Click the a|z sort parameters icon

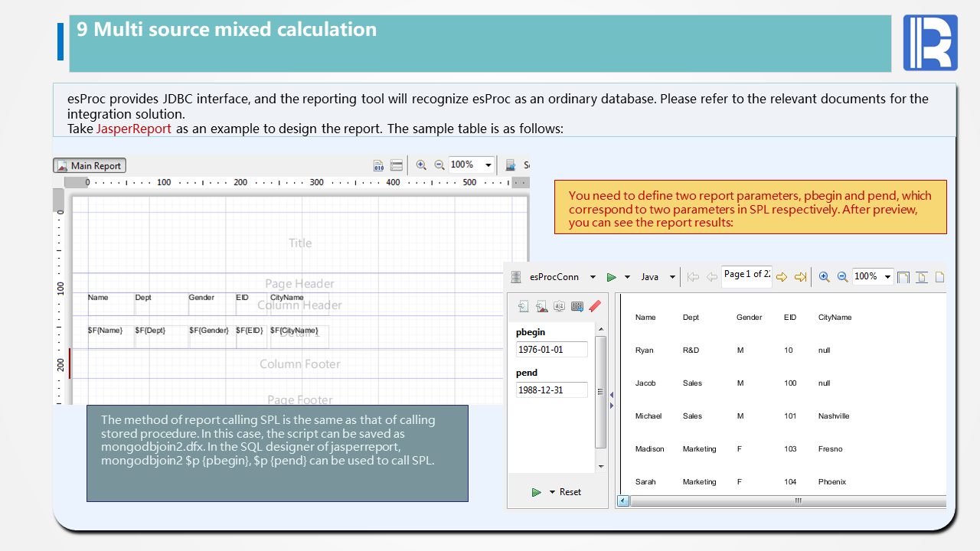[x=559, y=306]
